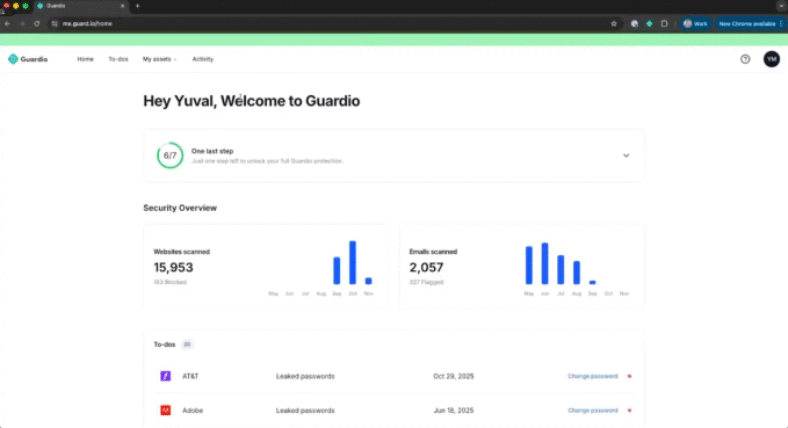Click the Guardio logo in the header
Viewport: 788px width, 428px height.
pos(27,59)
